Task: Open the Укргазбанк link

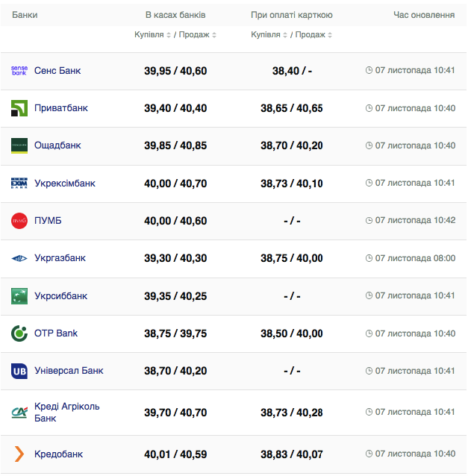Action: tap(60, 258)
